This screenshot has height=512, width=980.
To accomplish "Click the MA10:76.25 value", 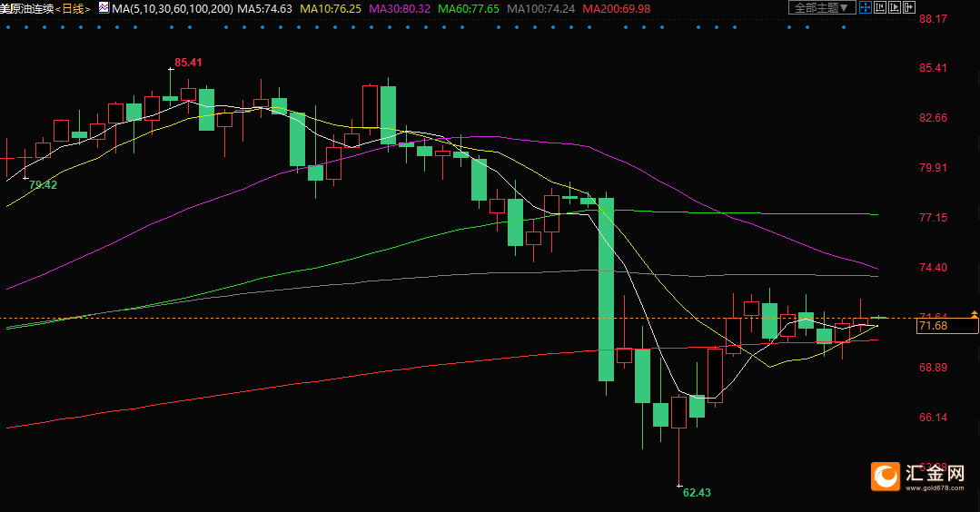I will click(331, 9).
